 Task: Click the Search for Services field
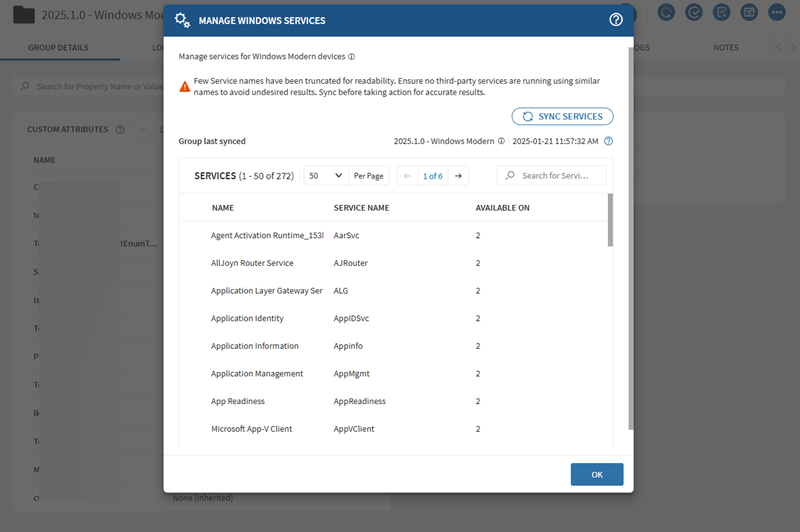click(x=556, y=175)
